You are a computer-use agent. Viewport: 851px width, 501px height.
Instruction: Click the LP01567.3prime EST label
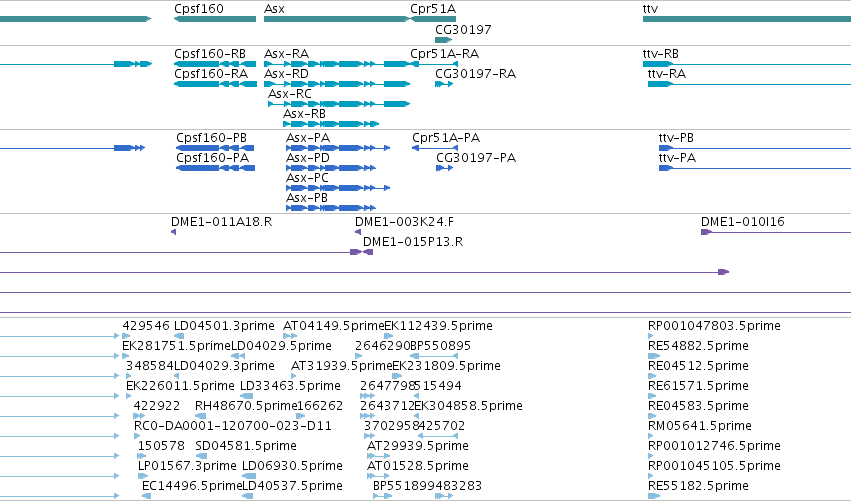pos(187,467)
